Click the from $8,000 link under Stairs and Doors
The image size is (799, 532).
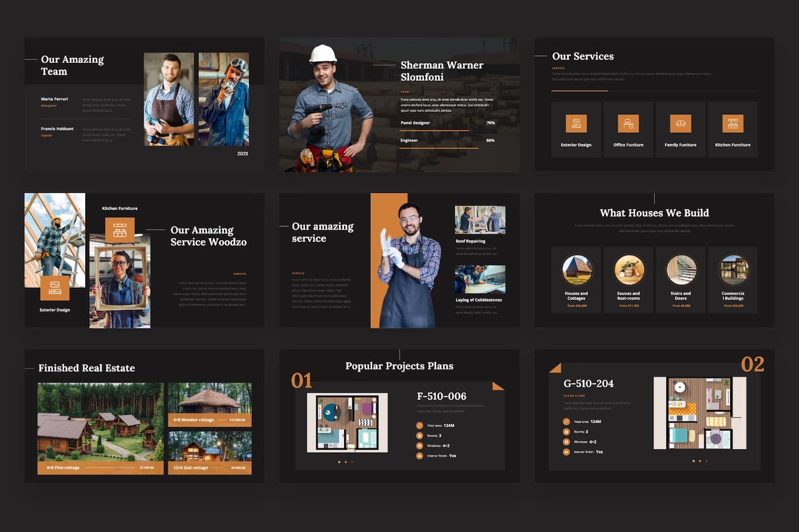(681, 305)
